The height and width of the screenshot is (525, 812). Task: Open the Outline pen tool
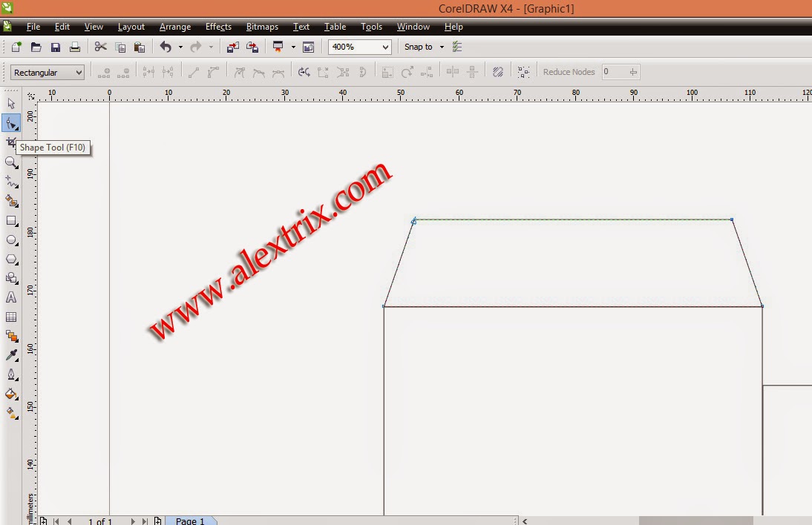tap(11, 374)
